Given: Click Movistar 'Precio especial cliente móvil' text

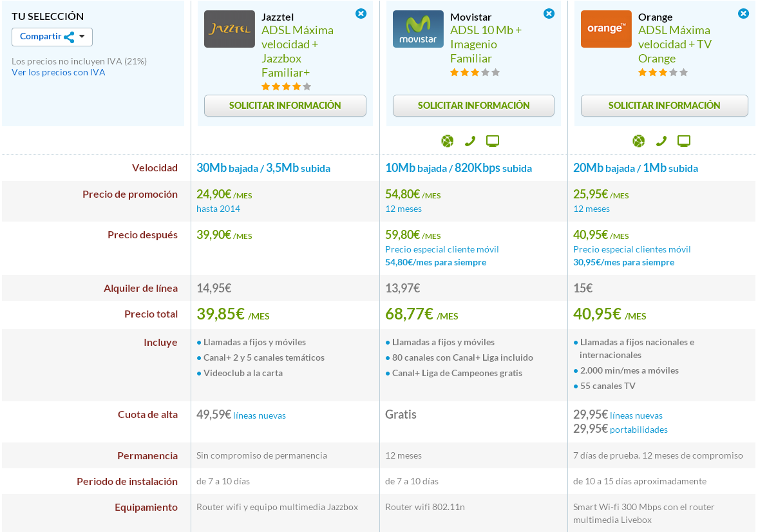Looking at the screenshot, I should pos(442,249).
